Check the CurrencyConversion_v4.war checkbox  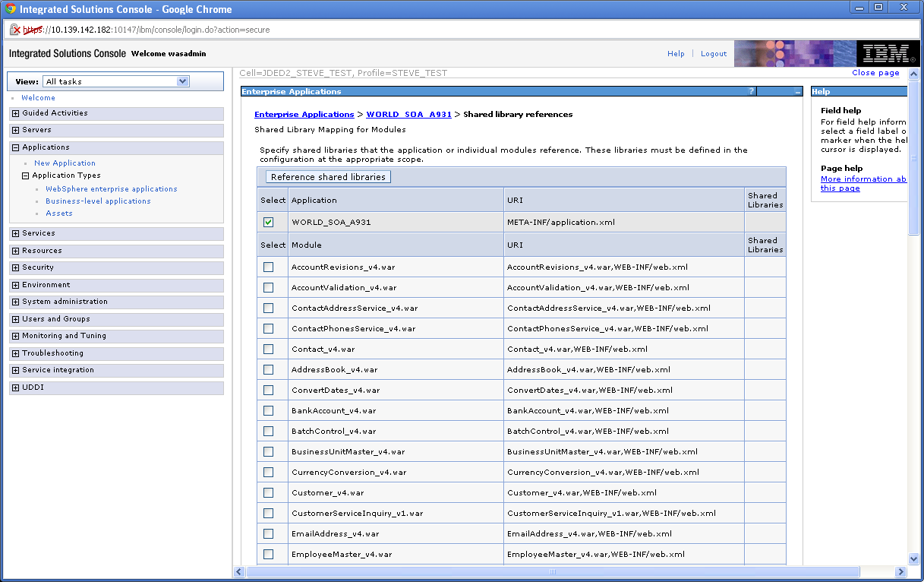pos(268,473)
